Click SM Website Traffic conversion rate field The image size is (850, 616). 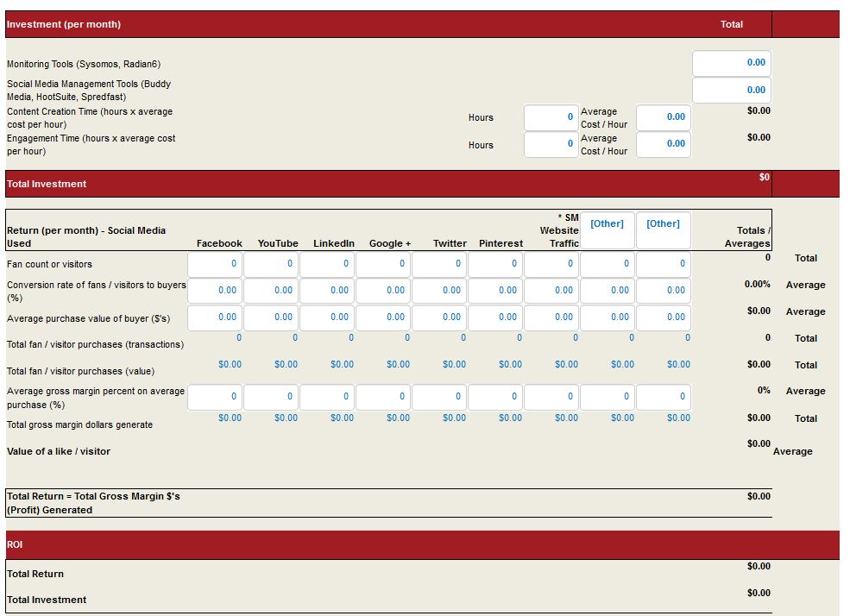click(551, 291)
